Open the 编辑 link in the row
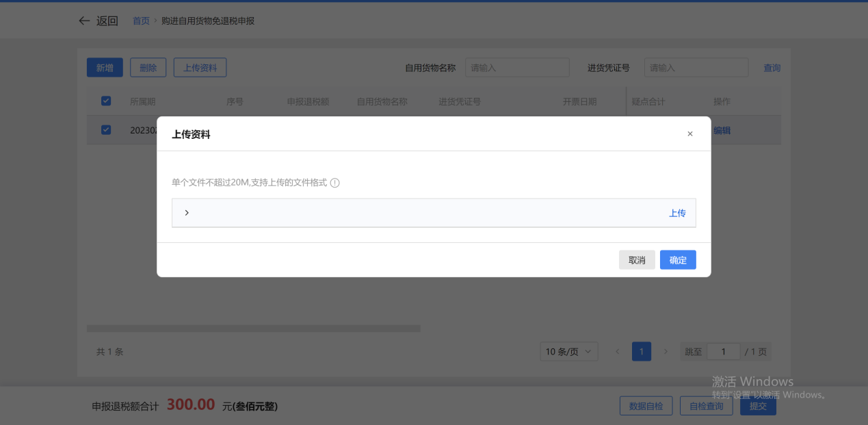Image resolution: width=868 pixels, height=425 pixels. click(722, 130)
